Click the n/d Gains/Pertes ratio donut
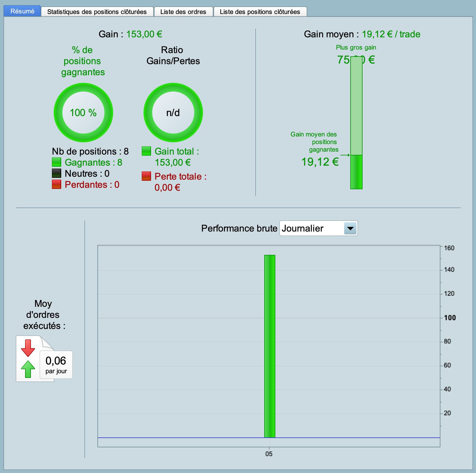 [x=173, y=113]
